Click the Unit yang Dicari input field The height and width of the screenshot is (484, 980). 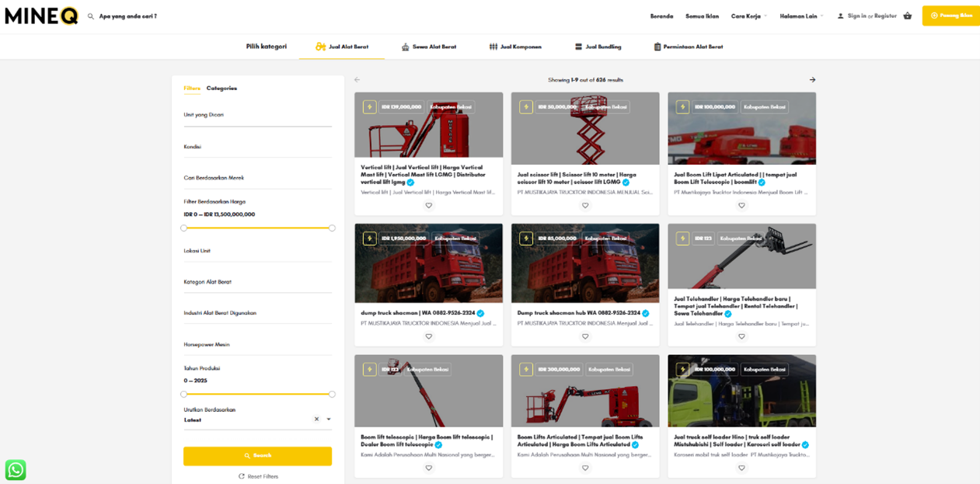[257, 115]
